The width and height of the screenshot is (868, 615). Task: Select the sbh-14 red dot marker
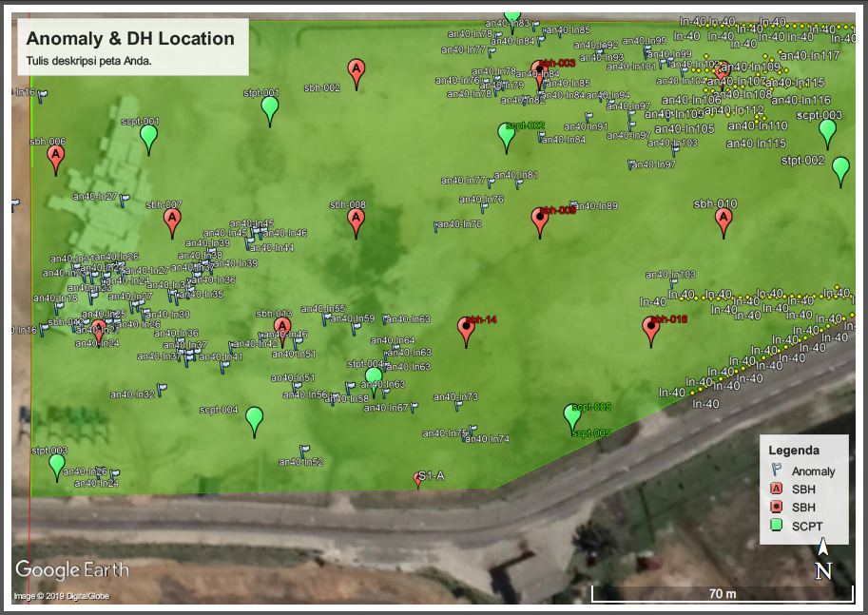(x=466, y=329)
